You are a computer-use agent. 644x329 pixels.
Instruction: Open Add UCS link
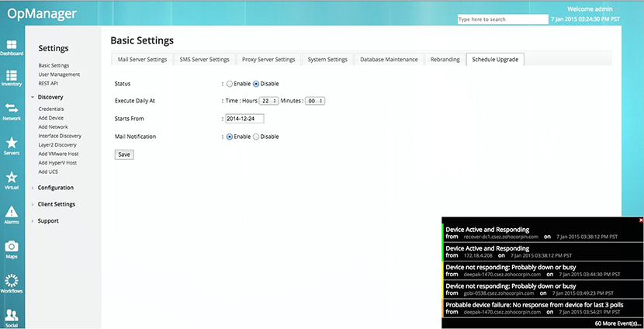(48, 172)
